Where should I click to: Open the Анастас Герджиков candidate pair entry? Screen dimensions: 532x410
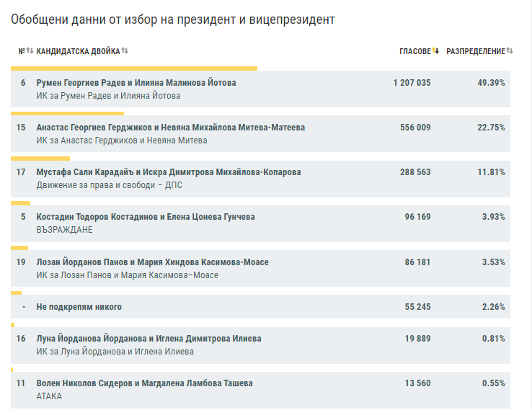[170, 128]
